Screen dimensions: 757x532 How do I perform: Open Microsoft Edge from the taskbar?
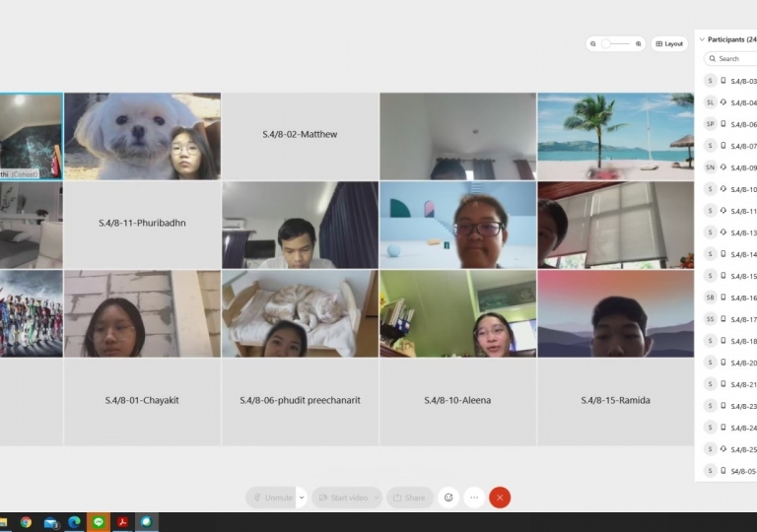click(x=74, y=522)
